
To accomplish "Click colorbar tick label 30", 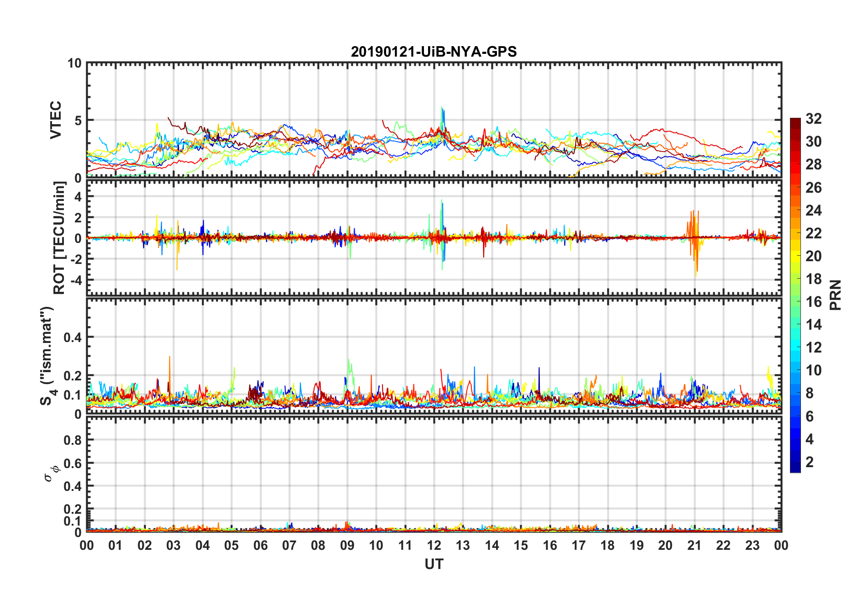I will (814, 142).
